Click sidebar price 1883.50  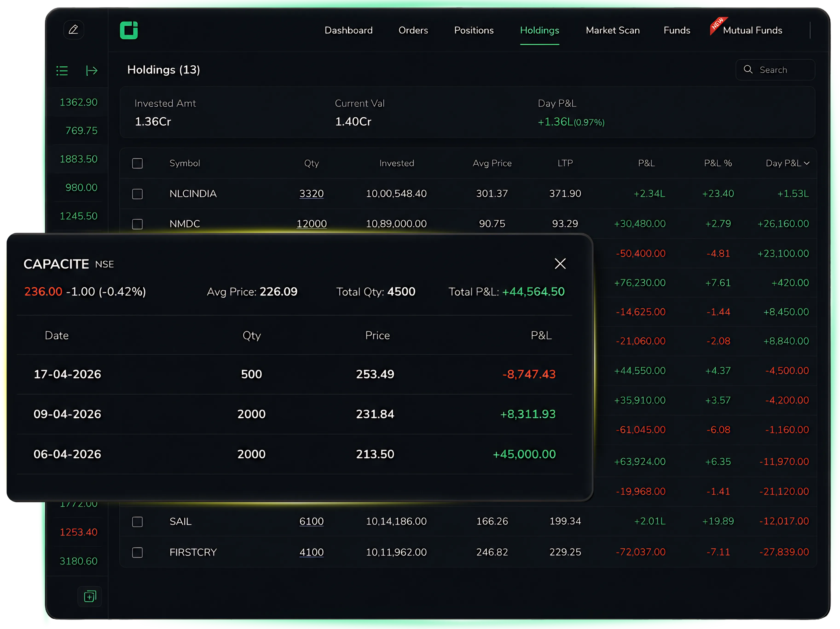point(79,159)
